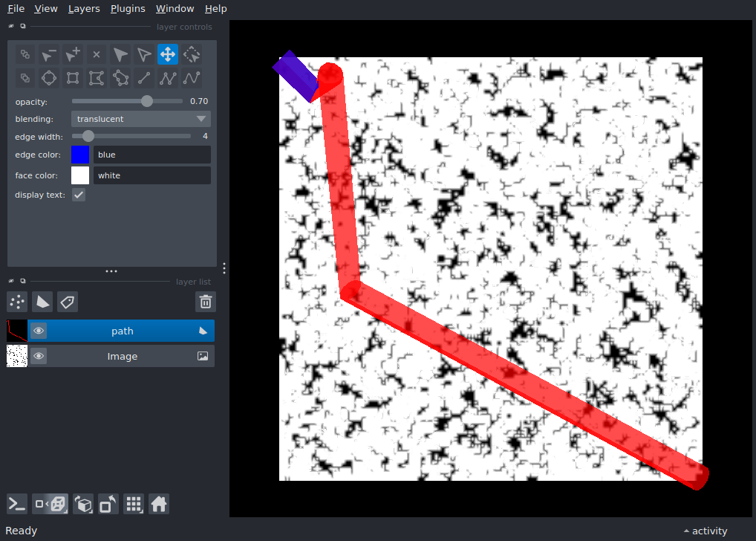Select the rectangle drawing tool
Screen dimensions: 756x541
72,78
